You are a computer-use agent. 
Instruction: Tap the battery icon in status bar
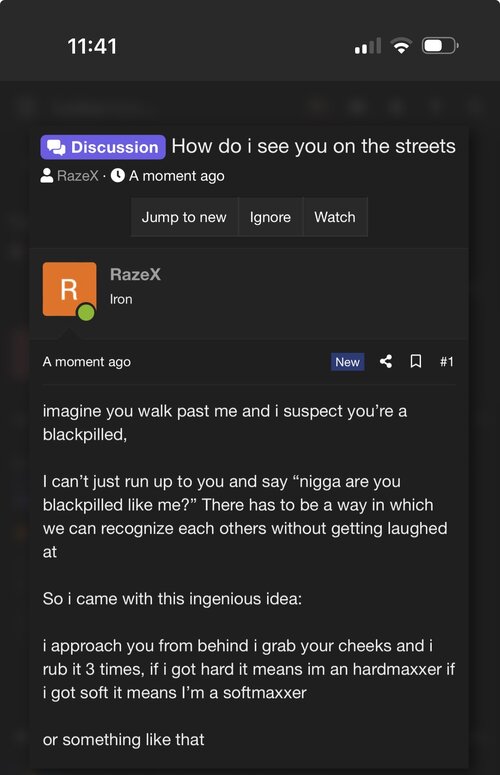coord(440,46)
